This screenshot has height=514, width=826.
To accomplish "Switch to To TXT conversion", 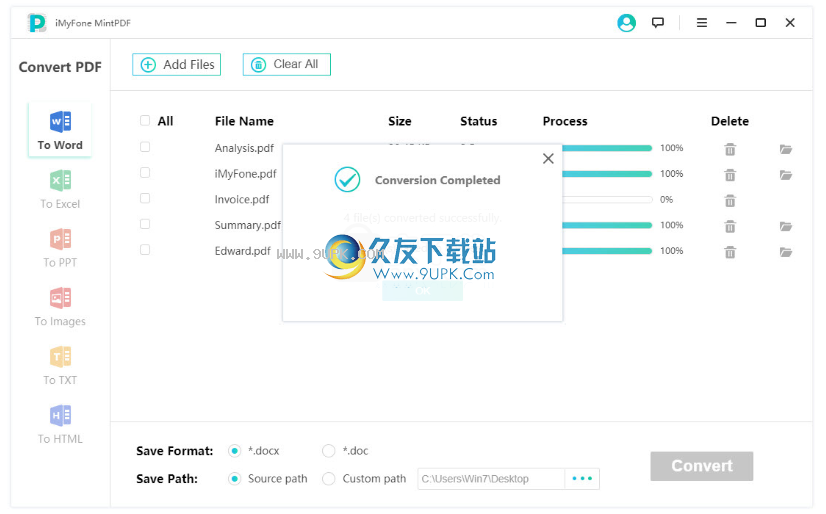I will coord(60,366).
